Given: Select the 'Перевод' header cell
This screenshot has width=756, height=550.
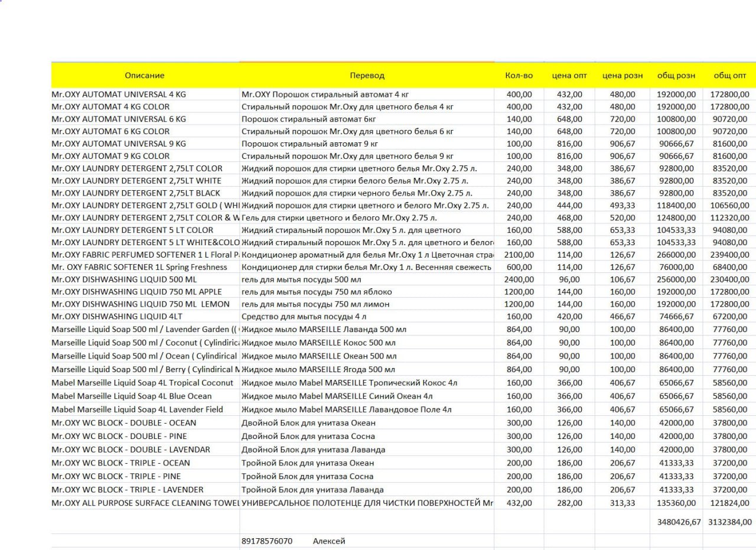Looking at the screenshot, I should click(367, 76).
